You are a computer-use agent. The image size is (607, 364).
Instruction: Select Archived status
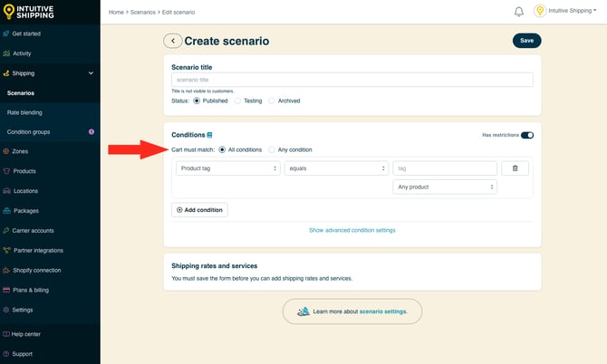pyautogui.click(x=272, y=101)
